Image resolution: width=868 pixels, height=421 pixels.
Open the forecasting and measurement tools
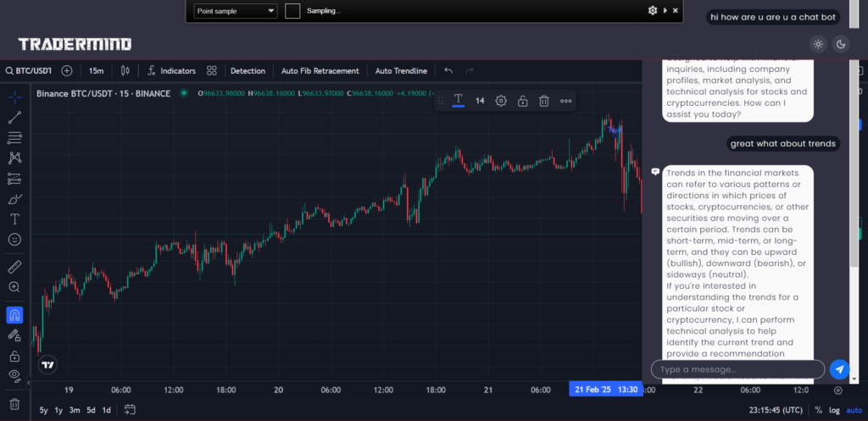click(15, 178)
